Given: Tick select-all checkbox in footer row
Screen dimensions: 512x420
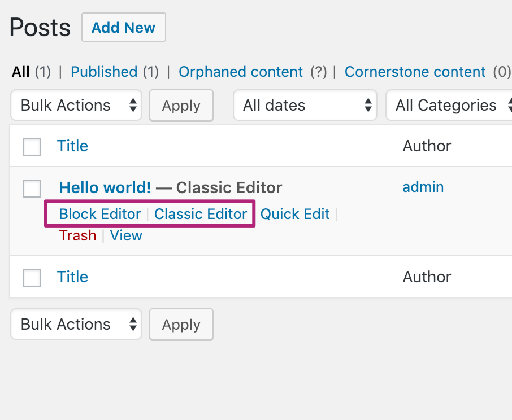Looking at the screenshot, I should pos(32,278).
